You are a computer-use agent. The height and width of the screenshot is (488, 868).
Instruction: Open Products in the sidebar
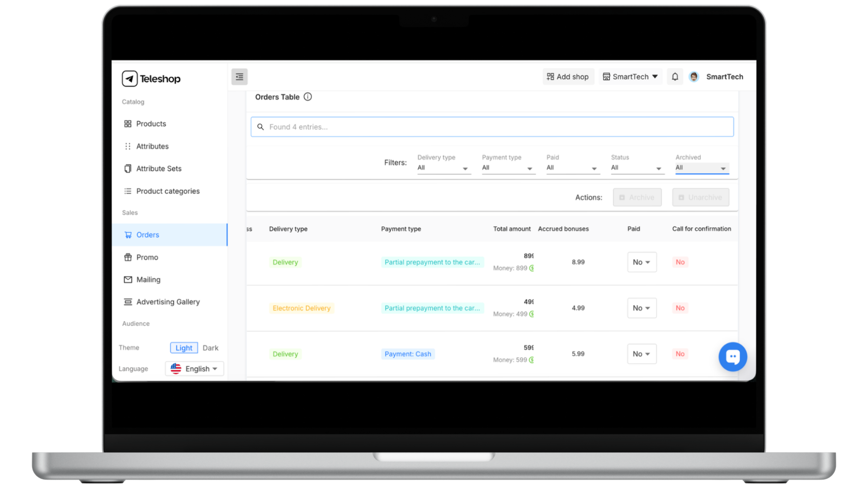point(151,124)
